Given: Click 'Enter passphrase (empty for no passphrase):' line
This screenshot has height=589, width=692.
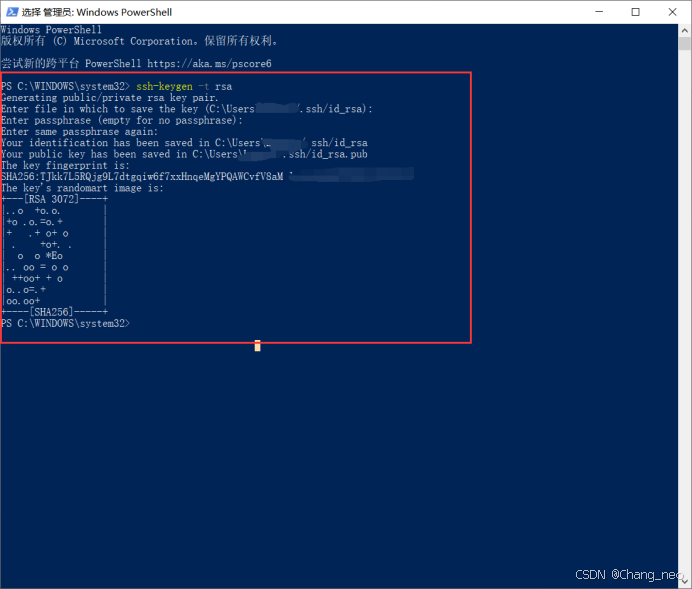Looking at the screenshot, I should (x=121, y=120).
